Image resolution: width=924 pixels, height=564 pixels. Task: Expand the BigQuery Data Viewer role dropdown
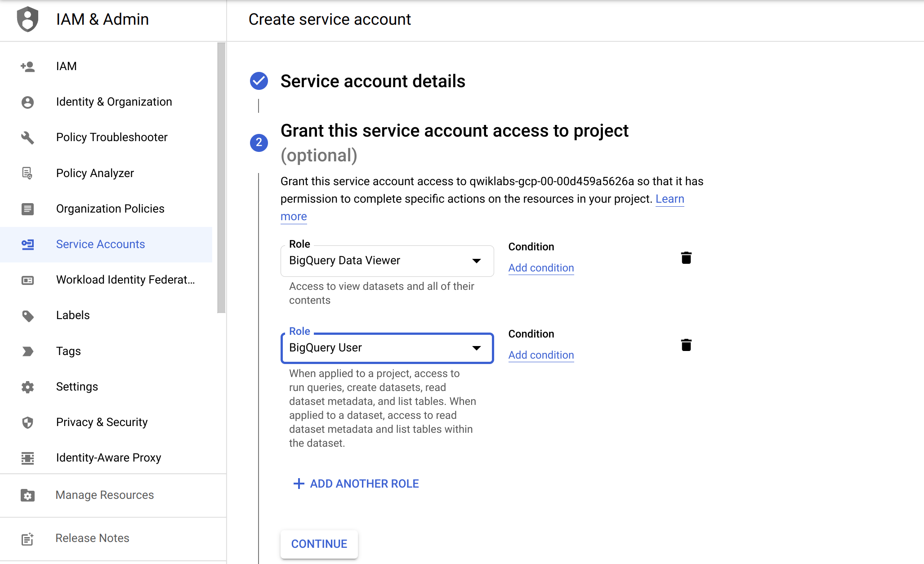(477, 260)
